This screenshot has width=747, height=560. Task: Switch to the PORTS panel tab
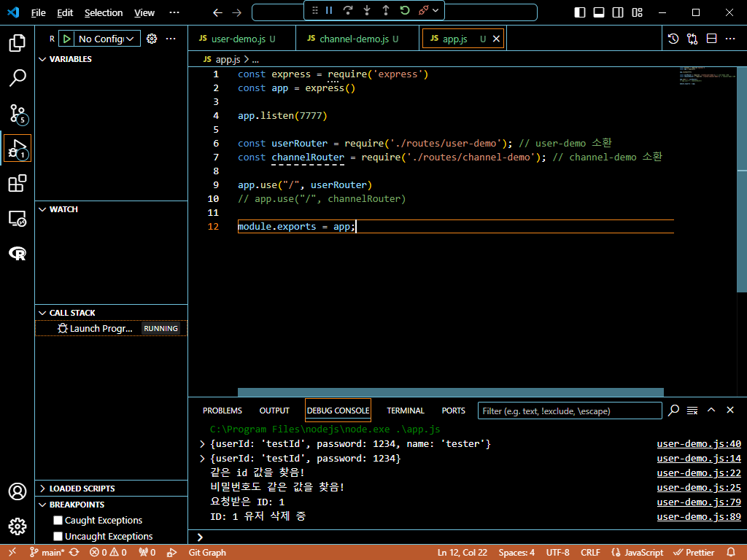pos(454,411)
